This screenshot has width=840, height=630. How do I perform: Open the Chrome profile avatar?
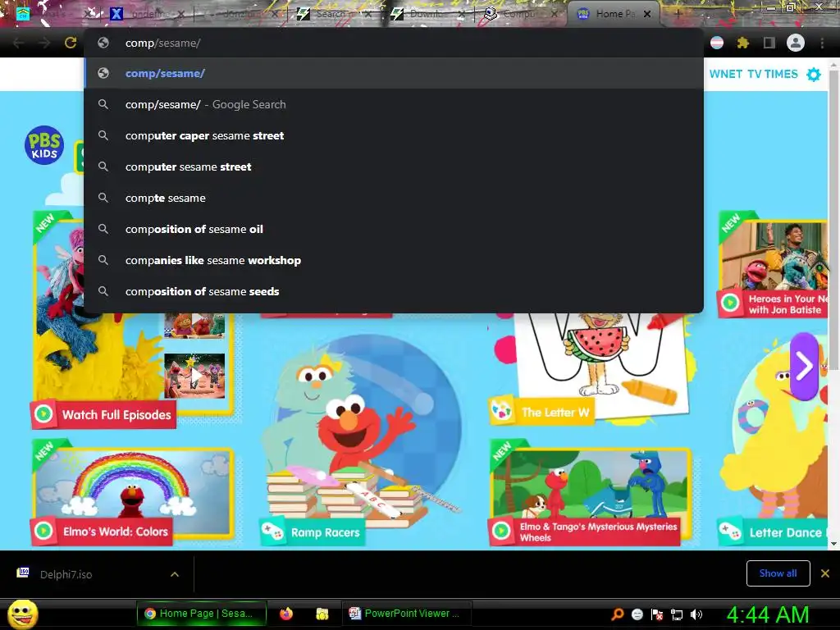[796, 43]
